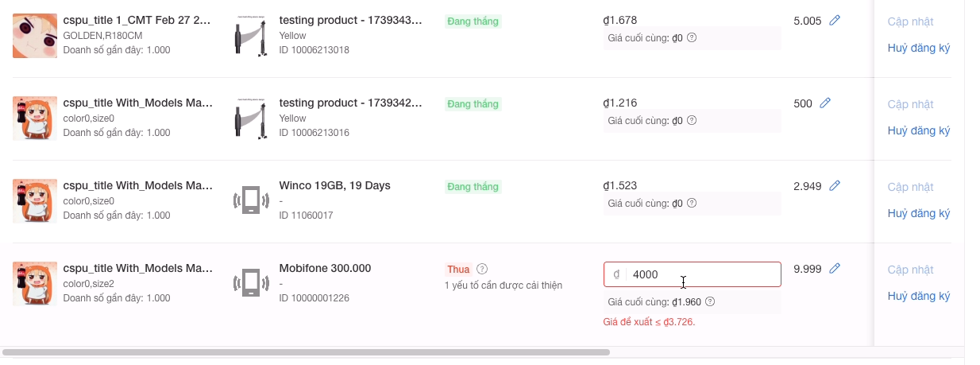Edit stock quantity 5.005 pencil icon
This screenshot has height=365, width=980.
coord(835,21)
